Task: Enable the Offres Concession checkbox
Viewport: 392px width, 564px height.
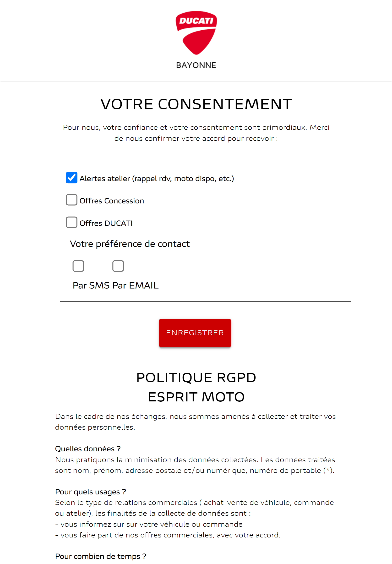Action: click(71, 200)
